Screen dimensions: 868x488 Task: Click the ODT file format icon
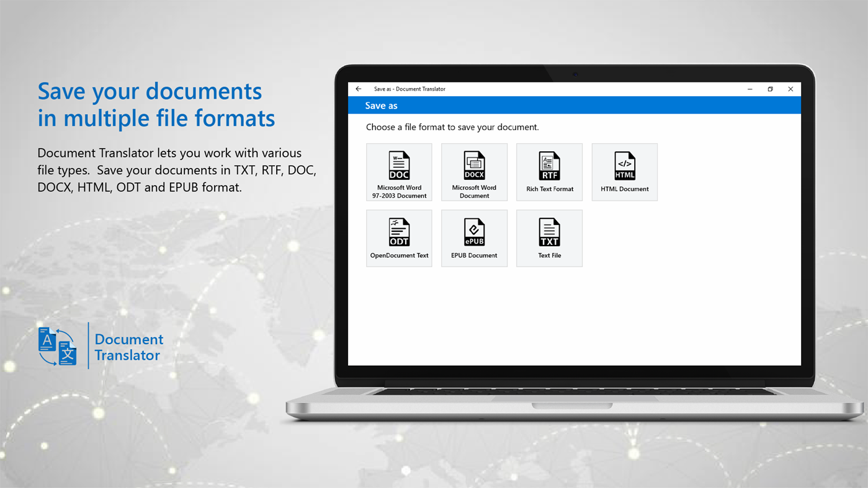click(x=399, y=232)
